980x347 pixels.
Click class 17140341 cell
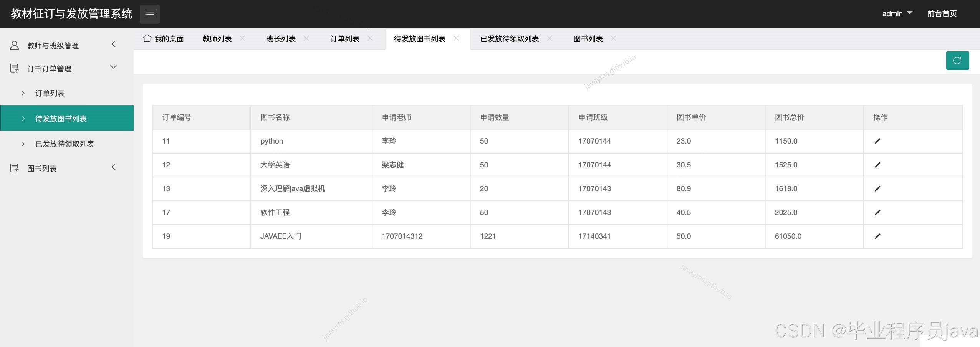pos(618,236)
